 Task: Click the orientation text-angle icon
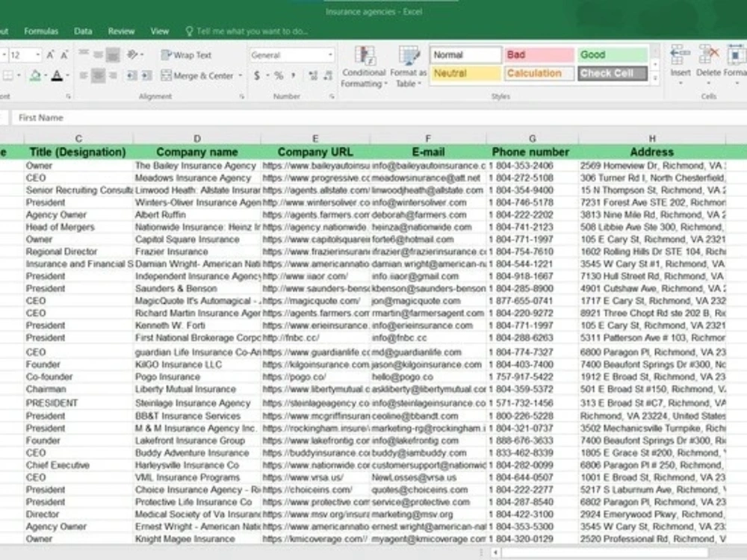[133, 55]
